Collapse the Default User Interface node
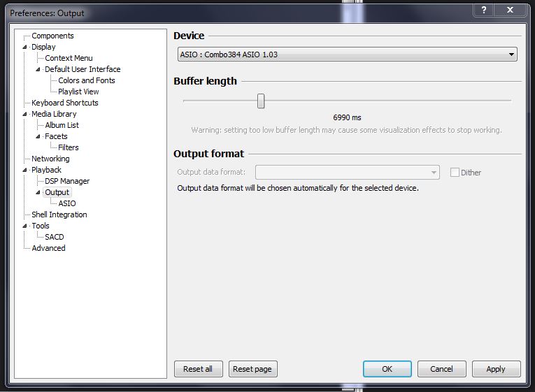Screen dimensions: 535x392 (x=38, y=70)
